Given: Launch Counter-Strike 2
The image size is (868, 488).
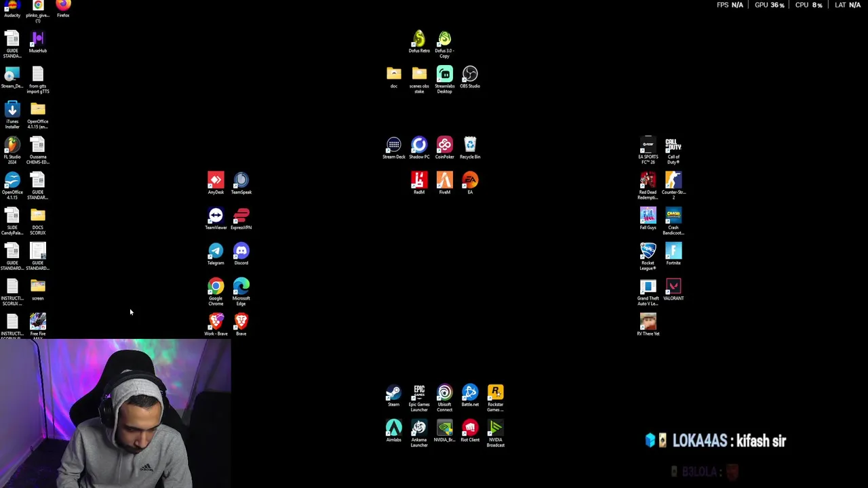Looking at the screenshot, I should pyautogui.click(x=673, y=186).
